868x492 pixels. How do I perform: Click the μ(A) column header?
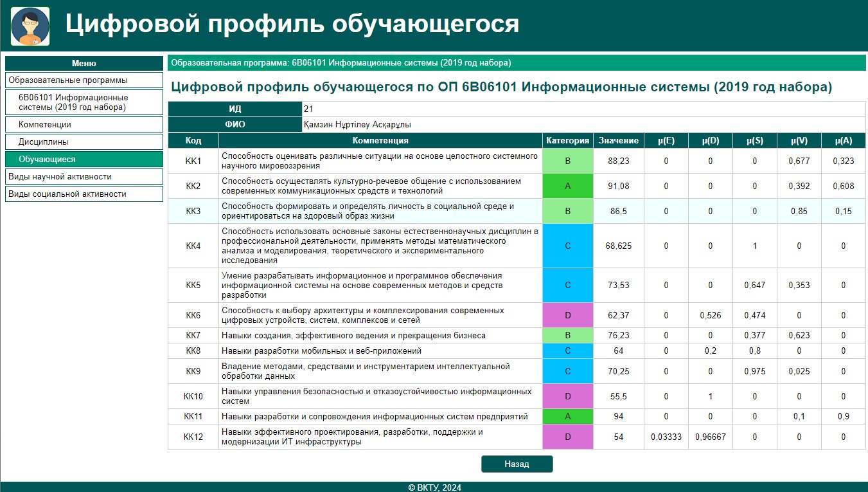click(x=844, y=141)
